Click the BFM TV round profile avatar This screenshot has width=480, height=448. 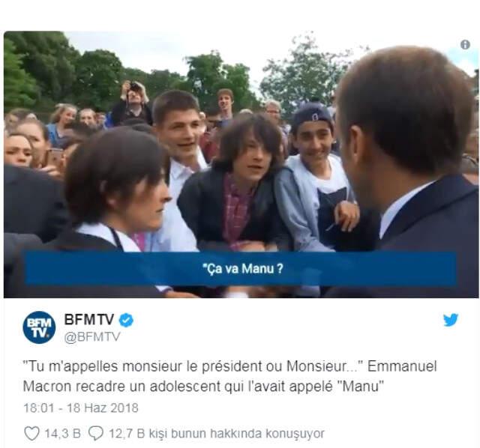[x=39, y=327]
